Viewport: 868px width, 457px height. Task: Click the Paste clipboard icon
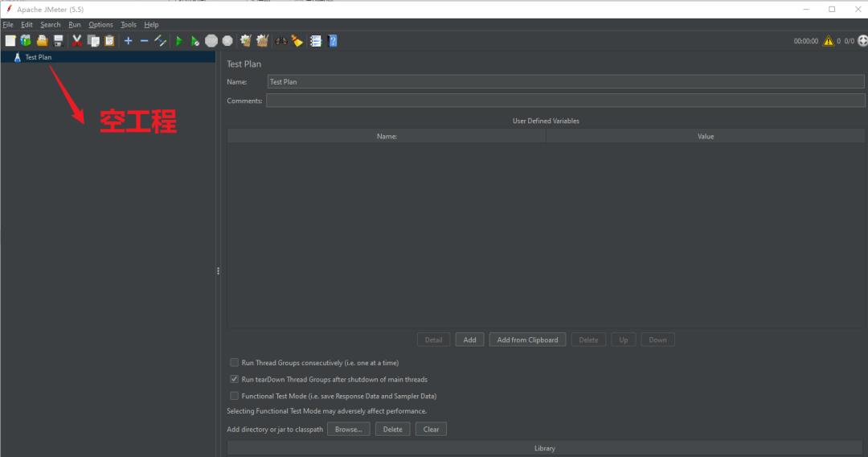coord(109,41)
